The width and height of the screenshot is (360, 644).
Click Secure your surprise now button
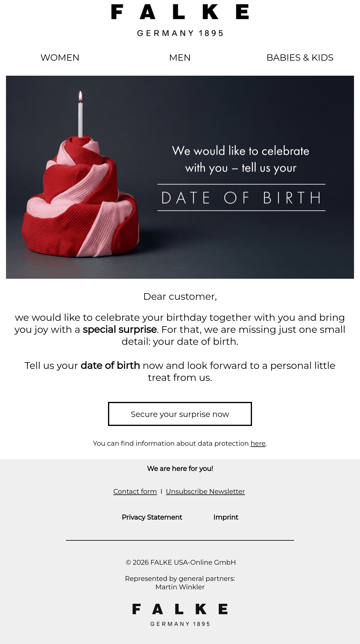click(x=180, y=414)
